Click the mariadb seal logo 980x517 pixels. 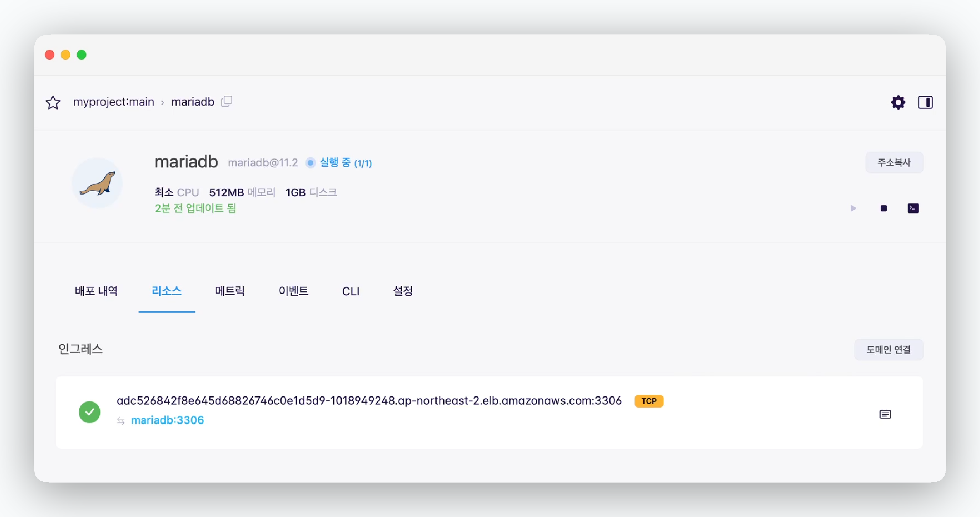pos(97,183)
